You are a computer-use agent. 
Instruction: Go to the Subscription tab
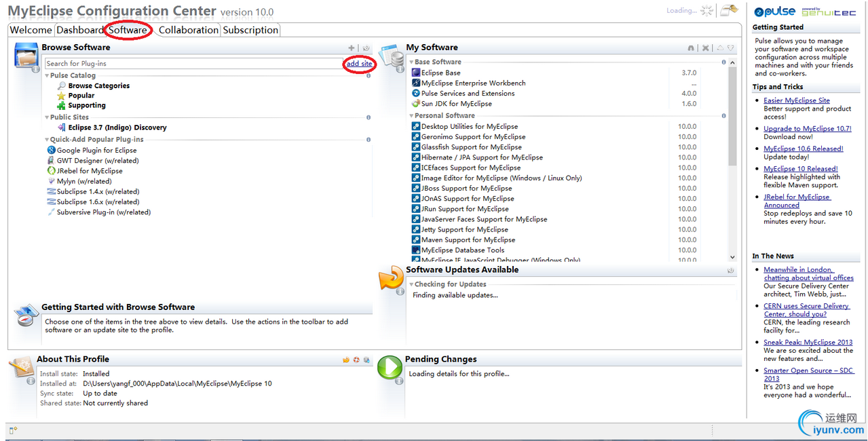point(250,30)
